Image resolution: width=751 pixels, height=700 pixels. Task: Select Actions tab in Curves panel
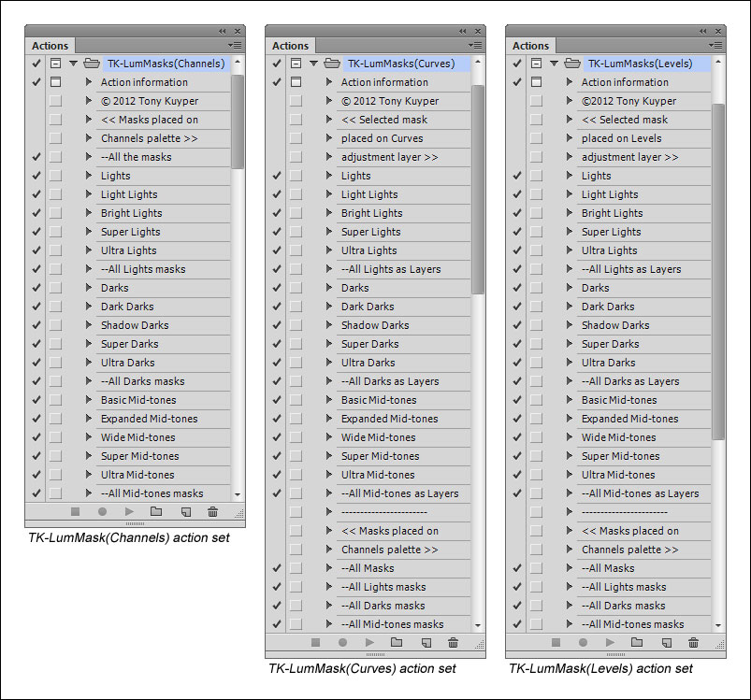291,46
